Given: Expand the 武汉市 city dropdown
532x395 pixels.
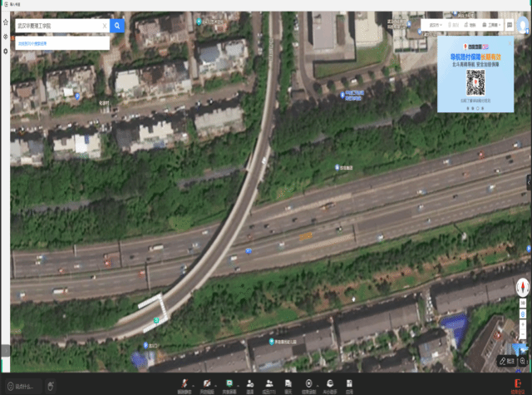Looking at the screenshot, I should 436,26.
